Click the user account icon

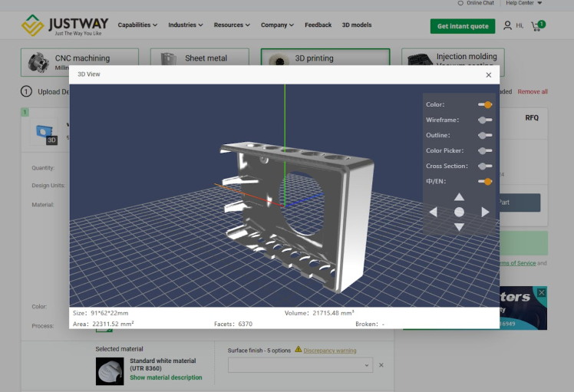[x=507, y=26]
